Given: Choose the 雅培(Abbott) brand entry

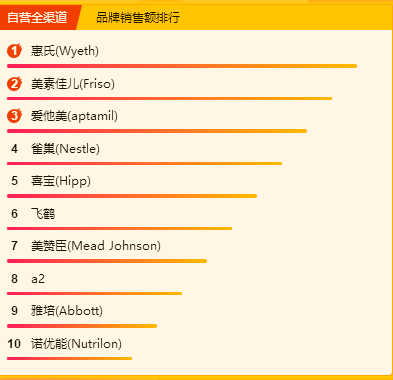Looking at the screenshot, I should pyautogui.click(x=67, y=311).
